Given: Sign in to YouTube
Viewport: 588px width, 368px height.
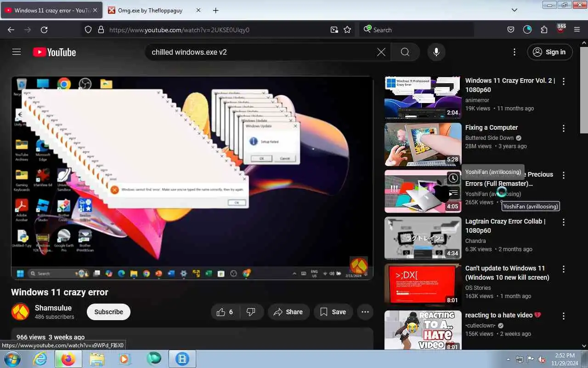Looking at the screenshot, I should (x=550, y=52).
